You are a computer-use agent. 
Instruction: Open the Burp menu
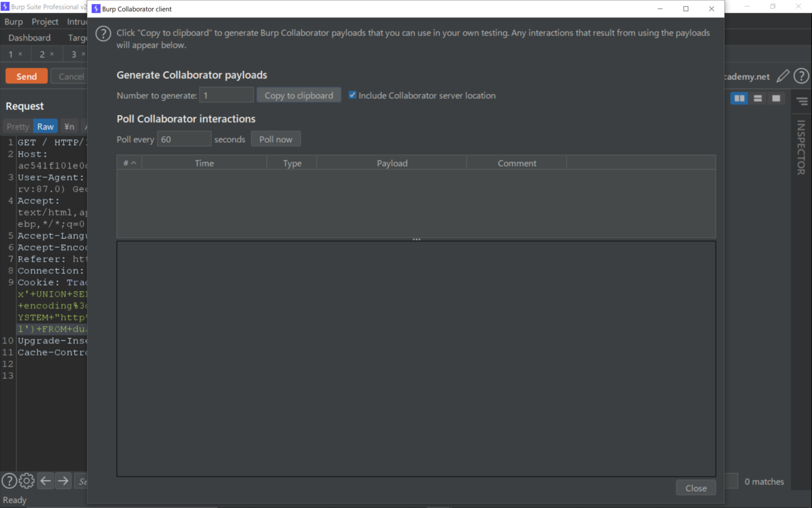(14, 22)
